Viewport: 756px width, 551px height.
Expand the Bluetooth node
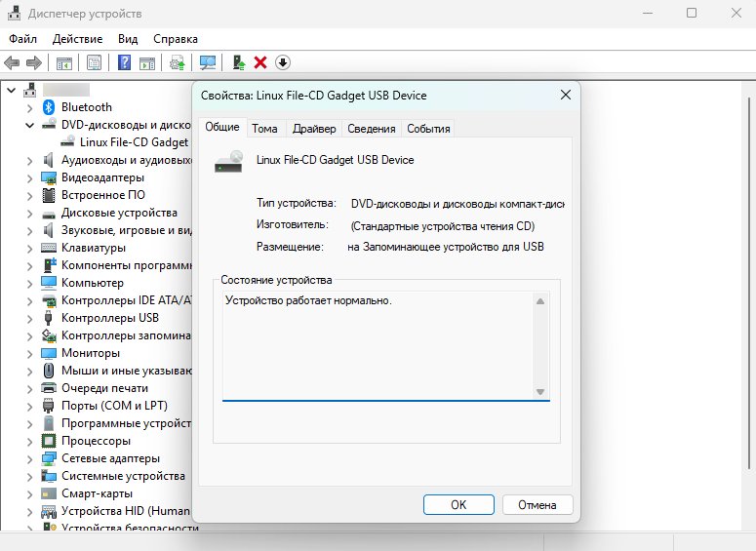30,108
